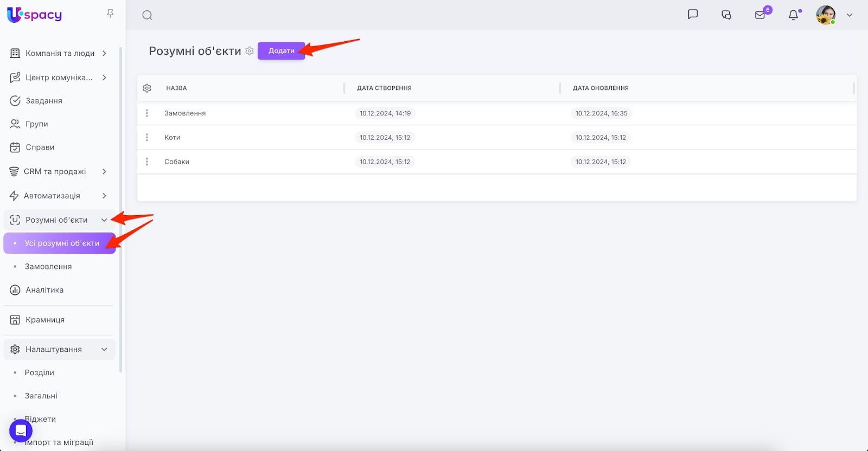The image size is (868, 451).
Task: Pin the sidebar with pin icon
Action: pyautogui.click(x=110, y=14)
